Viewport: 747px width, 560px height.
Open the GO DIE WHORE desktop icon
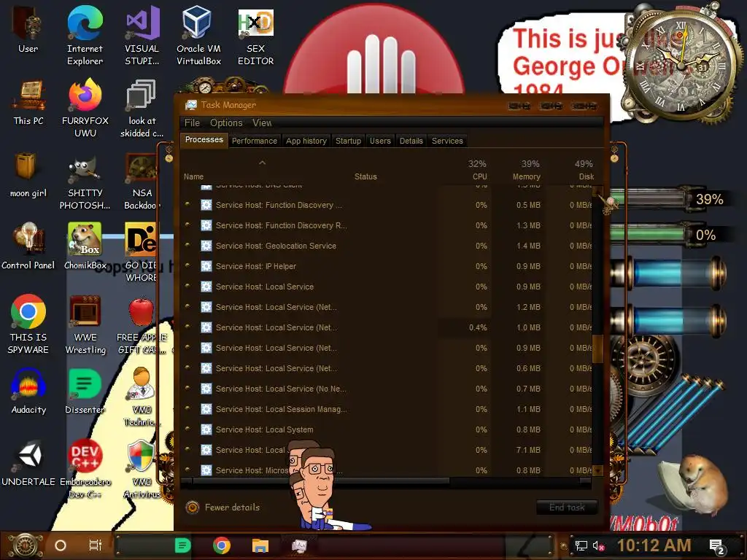(x=141, y=252)
